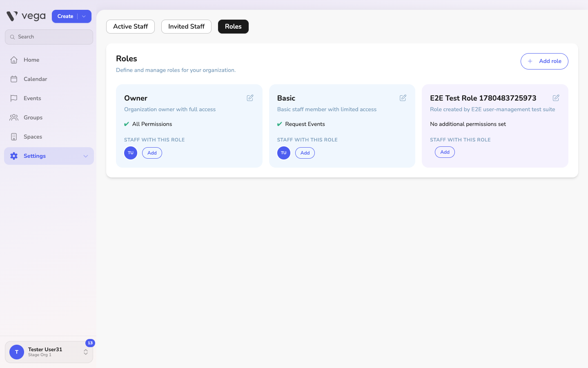Click the Create button
The height and width of the screenshot is (368, 588).
pyautogui.click(x=65, y=16)
